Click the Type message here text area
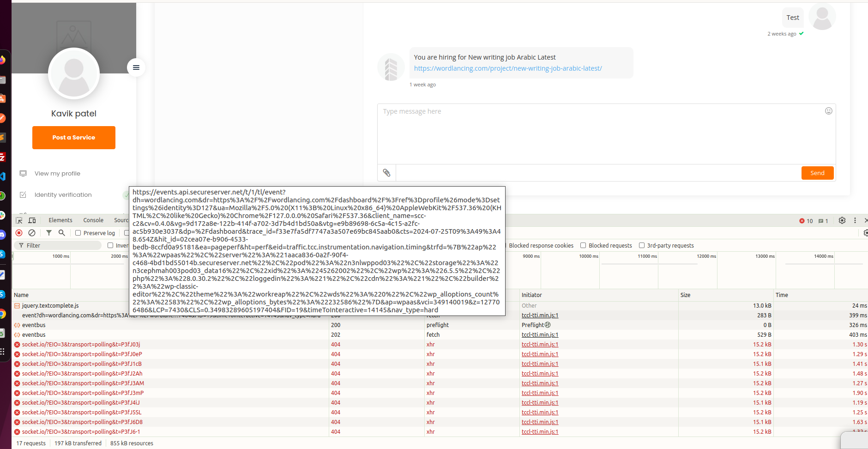This screenshot has height=449, width=868. [600, 134]
